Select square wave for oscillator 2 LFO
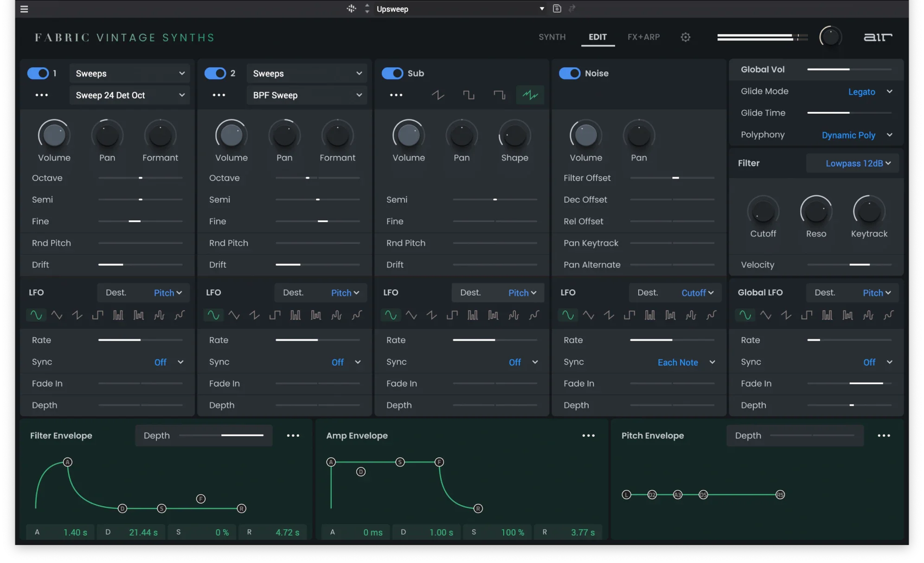 (275, 315)
